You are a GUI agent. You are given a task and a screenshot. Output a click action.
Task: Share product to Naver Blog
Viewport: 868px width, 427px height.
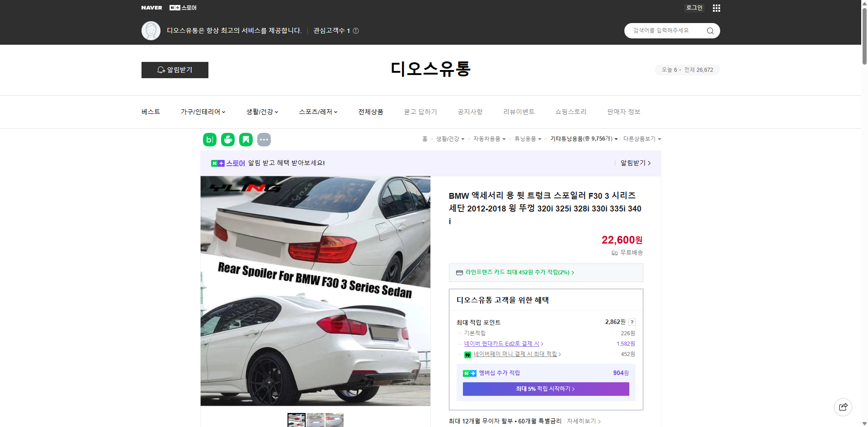pos(209,140)
